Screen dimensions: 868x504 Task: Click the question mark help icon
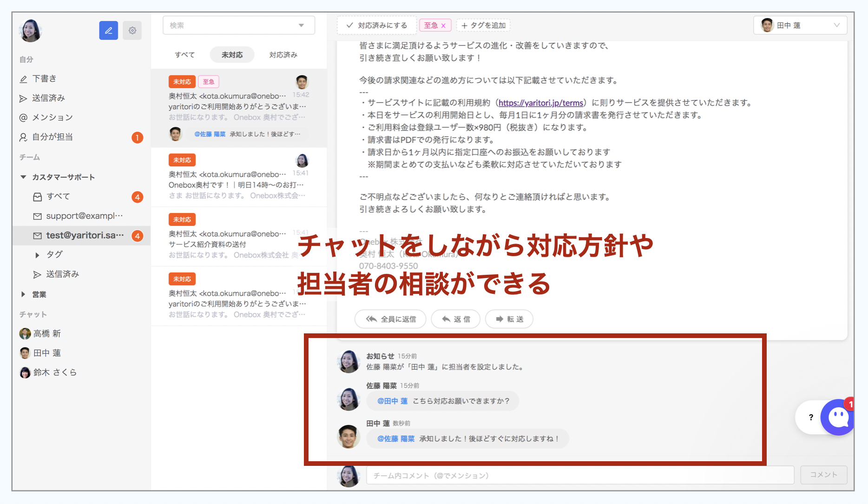point(811,417)
